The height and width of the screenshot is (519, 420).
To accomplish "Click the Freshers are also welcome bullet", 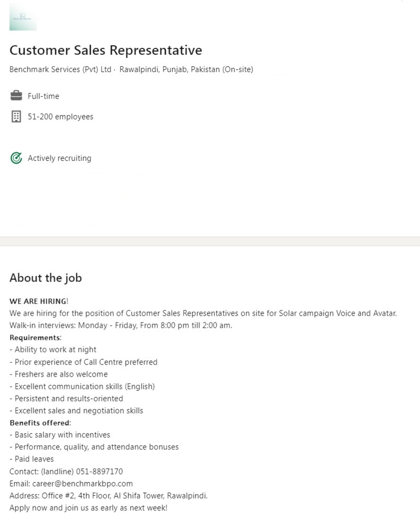I will tap(61, 374).
